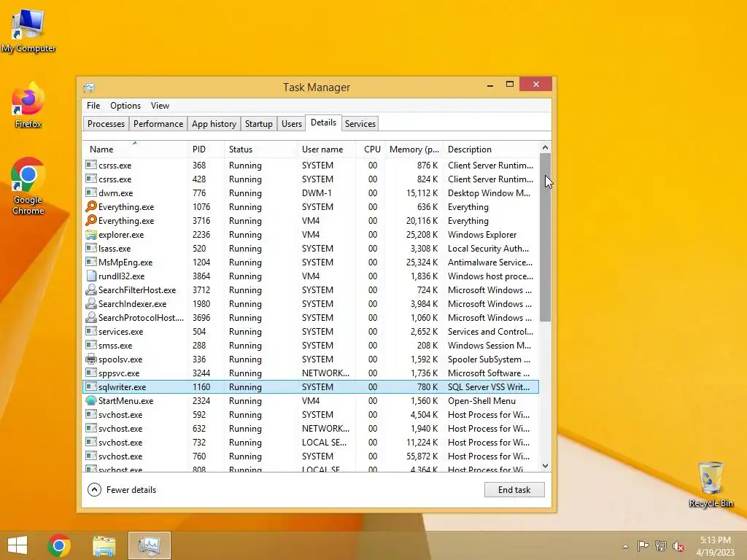
Task: Click the rundll32.exe file icon
Action: (x=91, y=276)
